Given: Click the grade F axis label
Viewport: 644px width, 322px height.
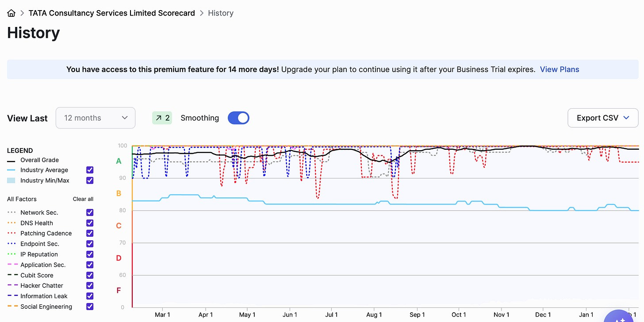Looking at the screenshot, I should coord(119,290).
